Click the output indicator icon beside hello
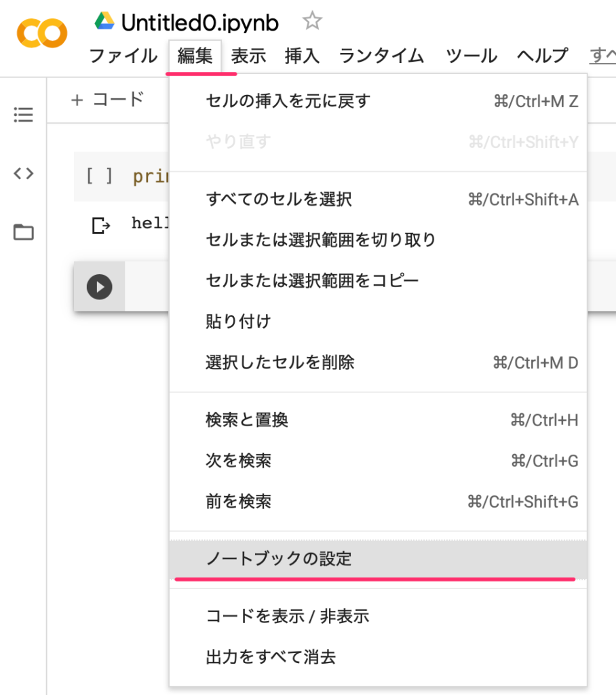 (x=99, y=224)
